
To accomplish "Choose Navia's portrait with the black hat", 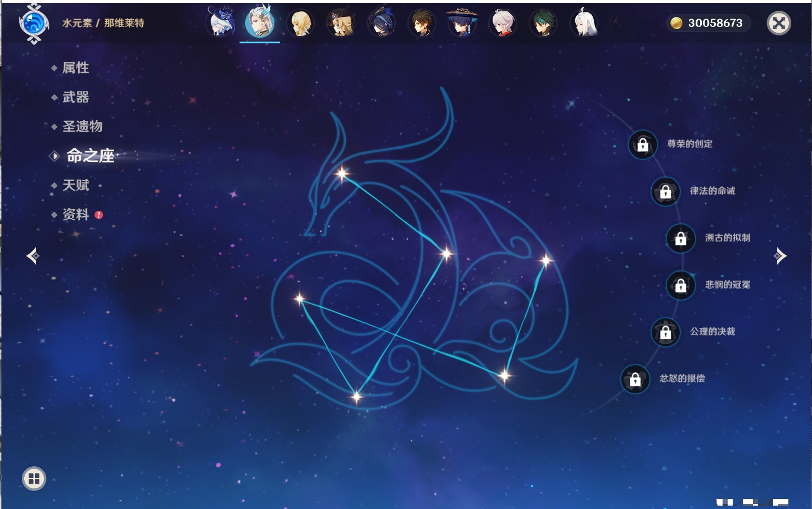I will click(x=341, y=24).
